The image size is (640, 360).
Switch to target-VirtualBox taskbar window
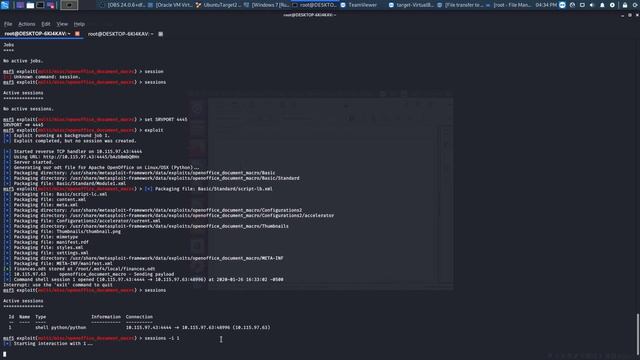point(412,5)
